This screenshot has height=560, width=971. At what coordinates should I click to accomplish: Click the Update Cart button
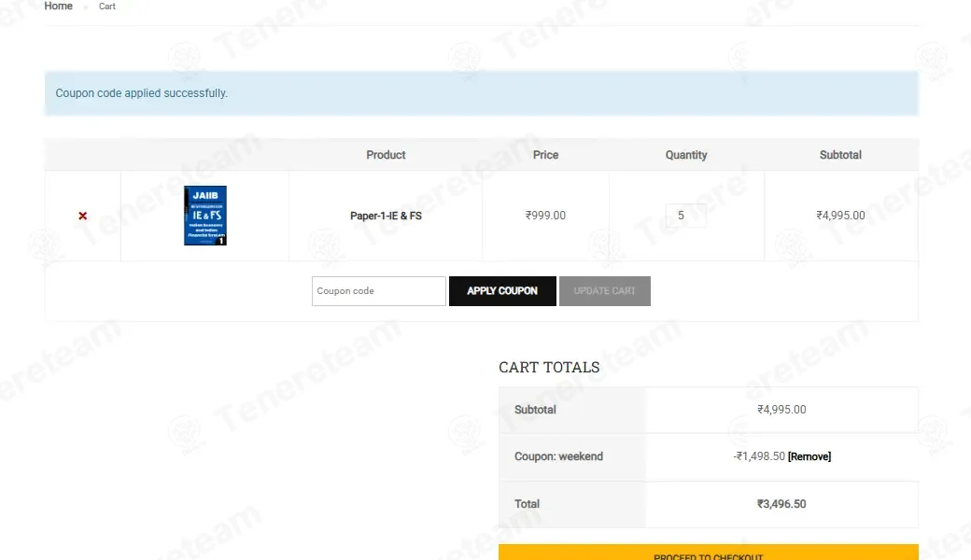pos(604,291)
